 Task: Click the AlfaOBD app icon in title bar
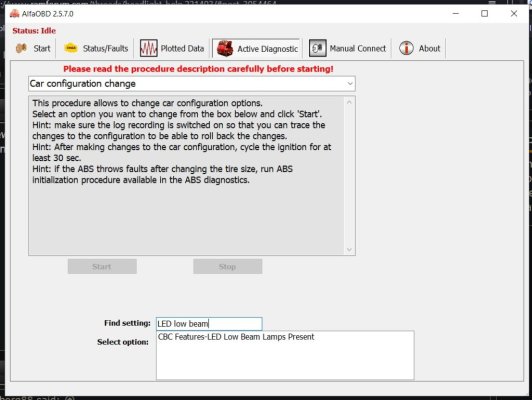15,14
